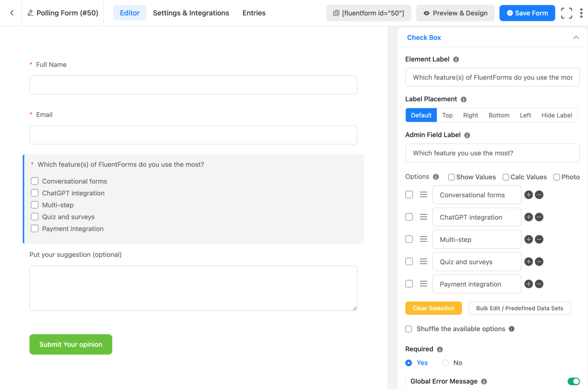Screen dimensions: 588x389
Task: Open the three-dot menu top right
Action: 581,13
